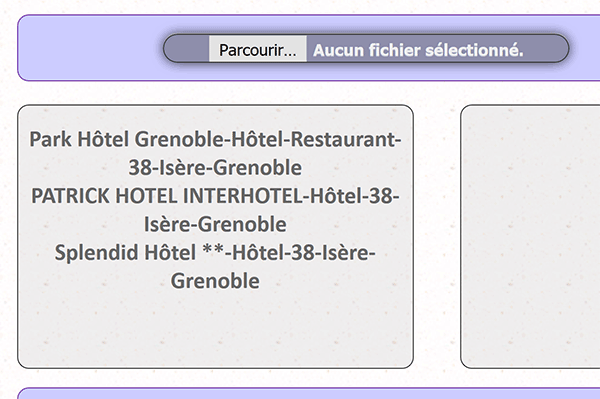Click the Parcourir... file browse button

click(258, 49)
